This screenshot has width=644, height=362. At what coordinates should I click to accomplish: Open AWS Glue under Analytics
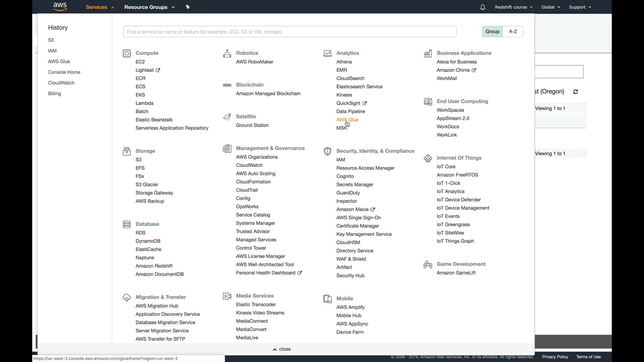(347, 120)
